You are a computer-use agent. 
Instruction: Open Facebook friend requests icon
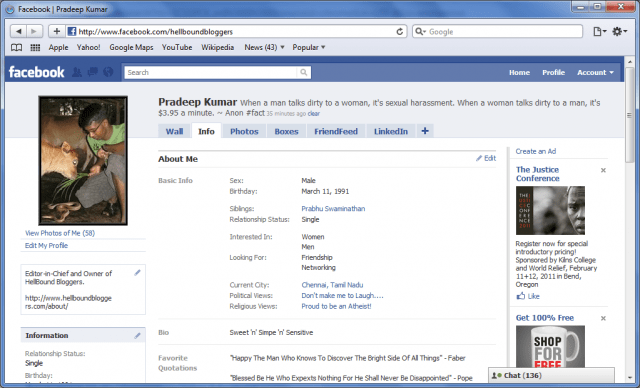tap(76, 72)
